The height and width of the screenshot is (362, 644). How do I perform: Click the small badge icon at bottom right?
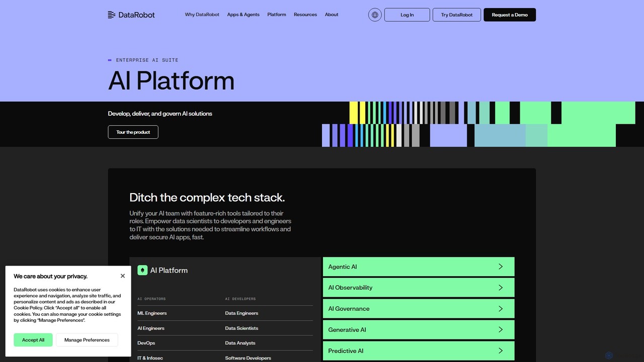click(x=609, y=355)
